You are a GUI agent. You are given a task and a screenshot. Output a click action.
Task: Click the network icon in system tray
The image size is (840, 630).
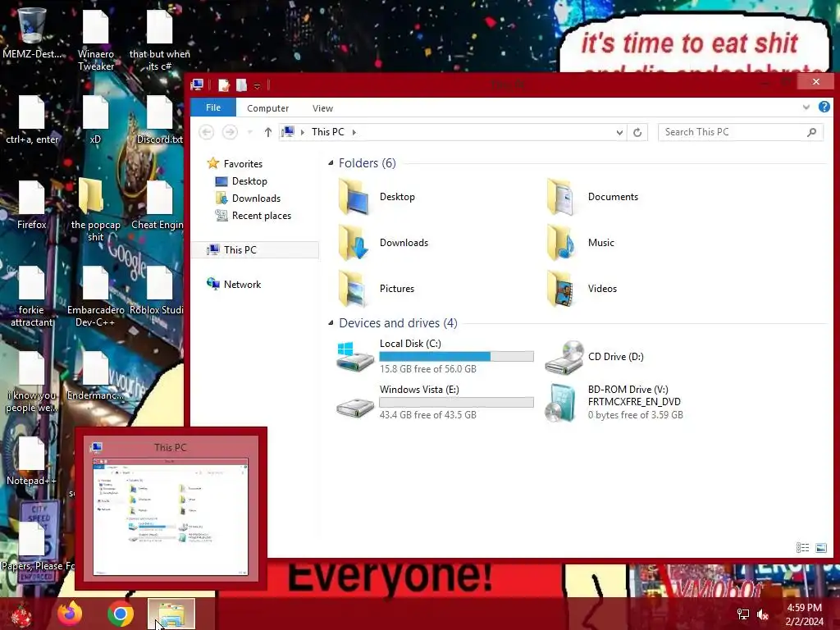coord(743,614)
